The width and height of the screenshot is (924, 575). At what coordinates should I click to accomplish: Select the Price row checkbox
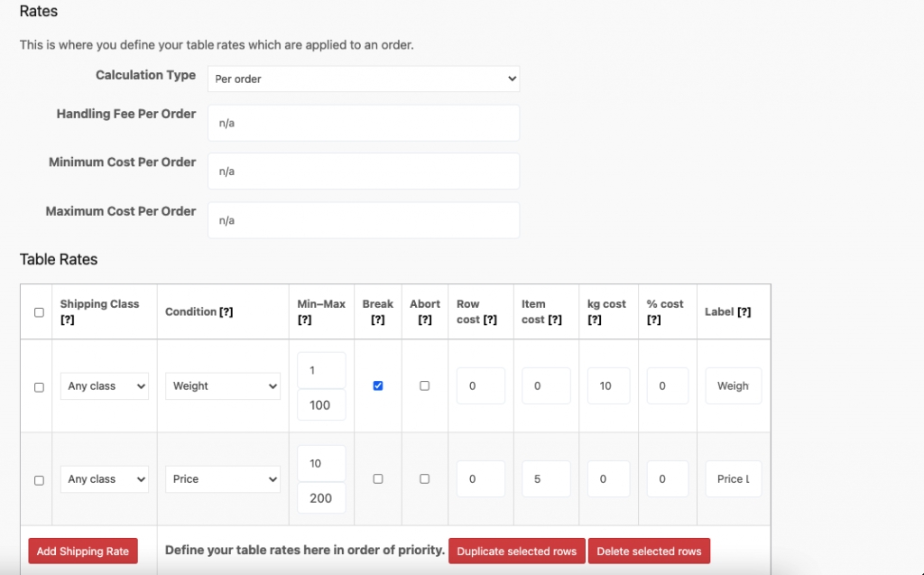click(39, 480)
